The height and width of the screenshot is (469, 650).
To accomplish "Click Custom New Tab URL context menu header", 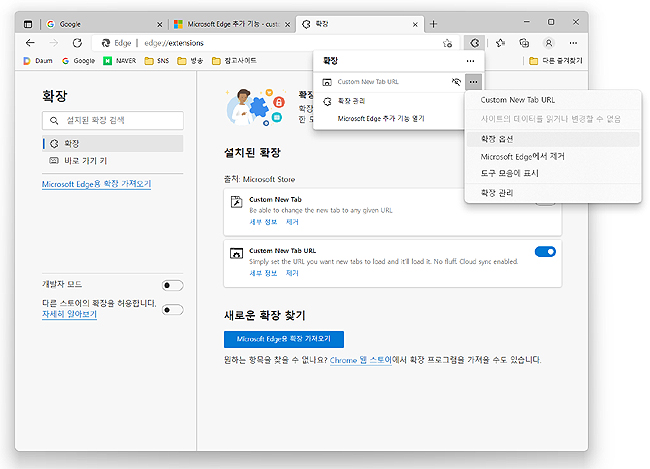I will pos(518,100).
